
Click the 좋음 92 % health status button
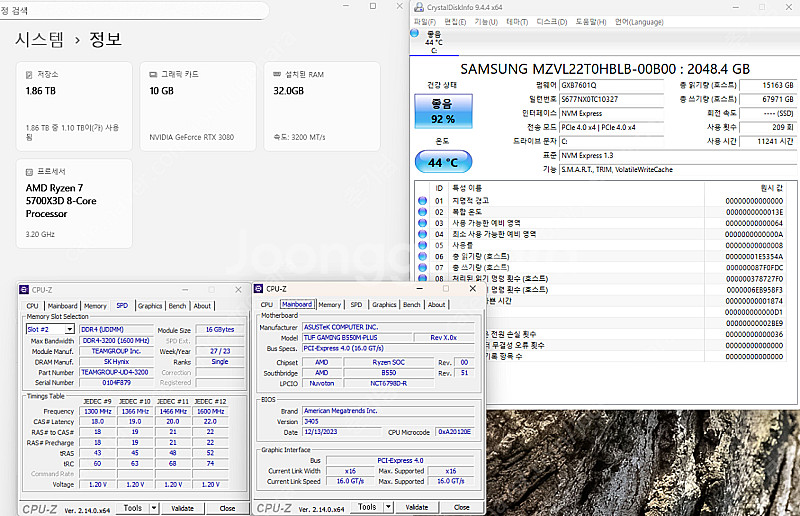coord(443,111)
